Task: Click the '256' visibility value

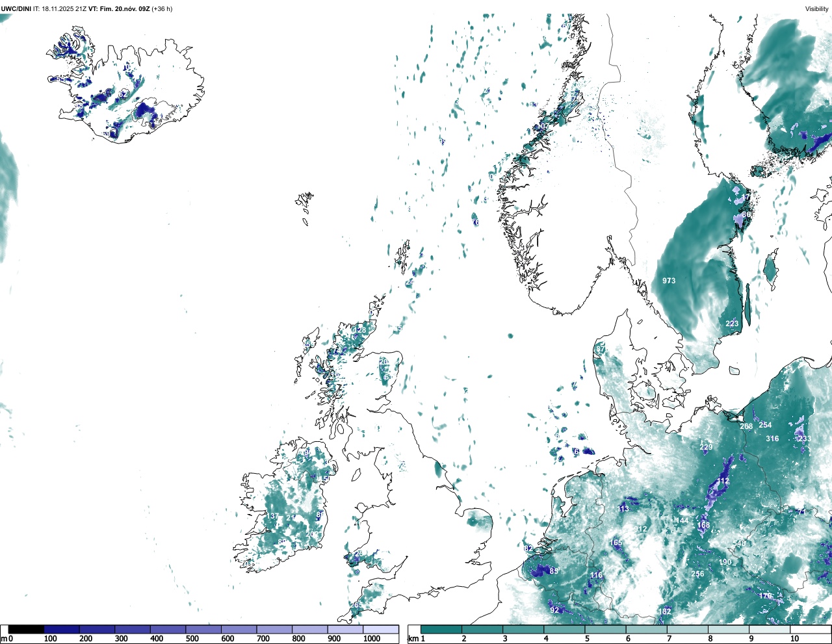Action: pyautogui.click(x=697, y=574)
